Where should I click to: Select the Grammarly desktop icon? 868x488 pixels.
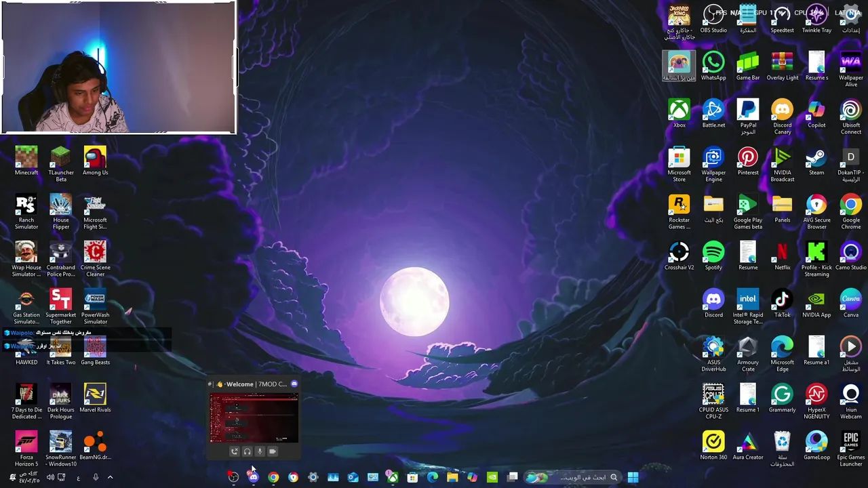pyautogui.click(x=782, y=398)
